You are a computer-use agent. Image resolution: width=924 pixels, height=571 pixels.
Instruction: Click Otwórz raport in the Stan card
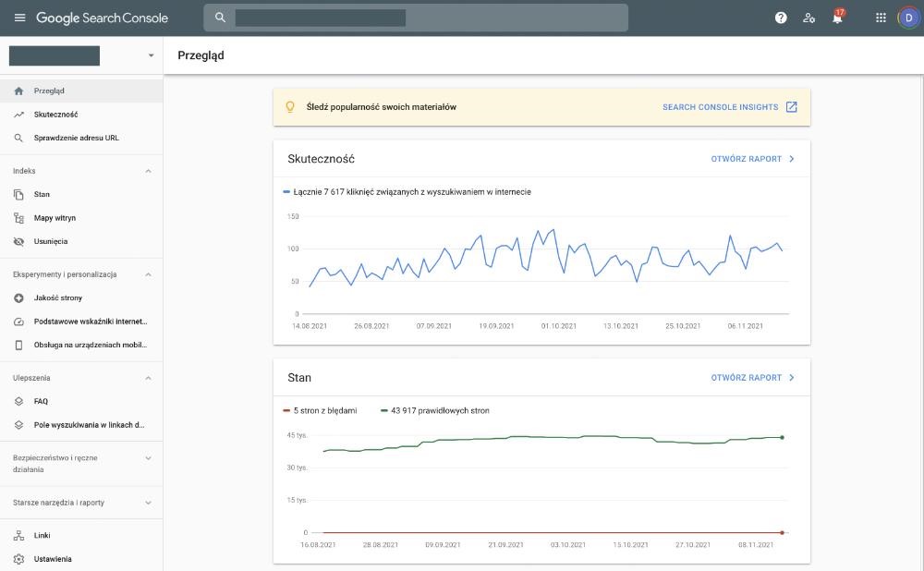tap(752, 378)
